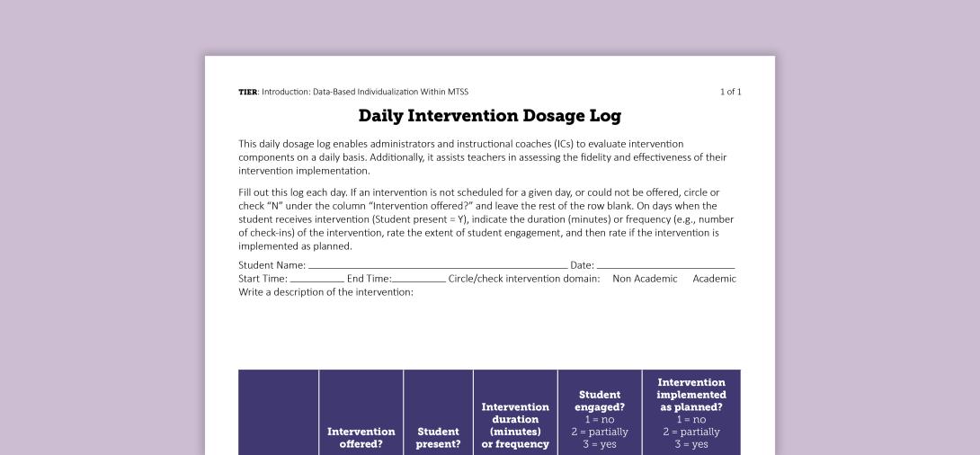Viewport: 980px width, 455px height.
Task: Select the "Student present?" column header
Action: coord(438,437)
